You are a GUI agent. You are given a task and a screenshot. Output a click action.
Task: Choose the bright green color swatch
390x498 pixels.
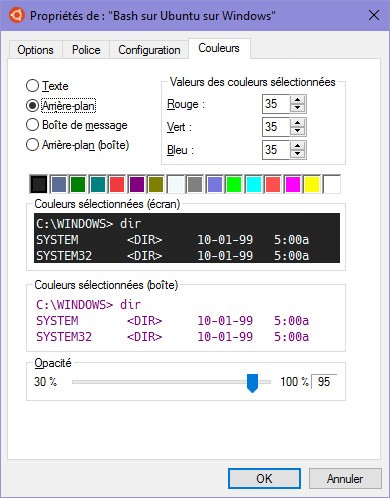[x=234, y=184]
